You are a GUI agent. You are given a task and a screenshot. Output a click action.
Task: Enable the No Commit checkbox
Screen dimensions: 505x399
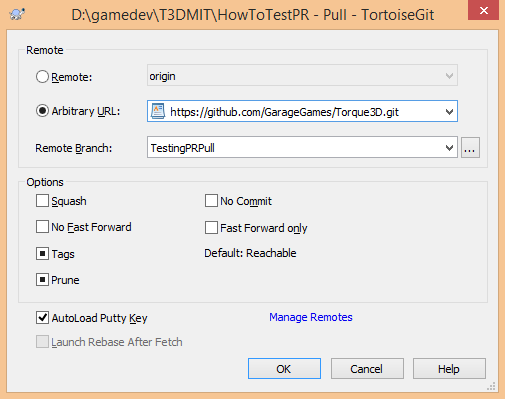[211, 201]
